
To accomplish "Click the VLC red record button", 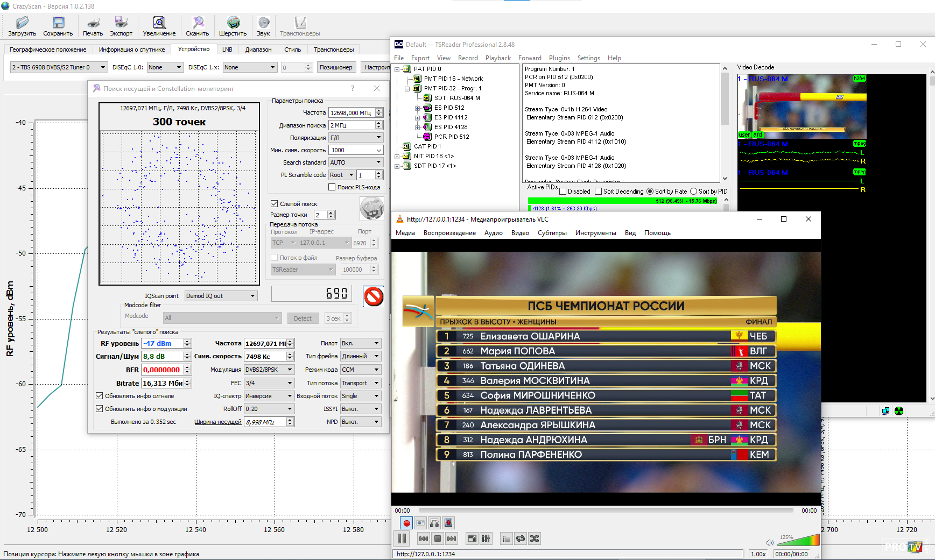I will pyautogui.click(x=406, y=523).
